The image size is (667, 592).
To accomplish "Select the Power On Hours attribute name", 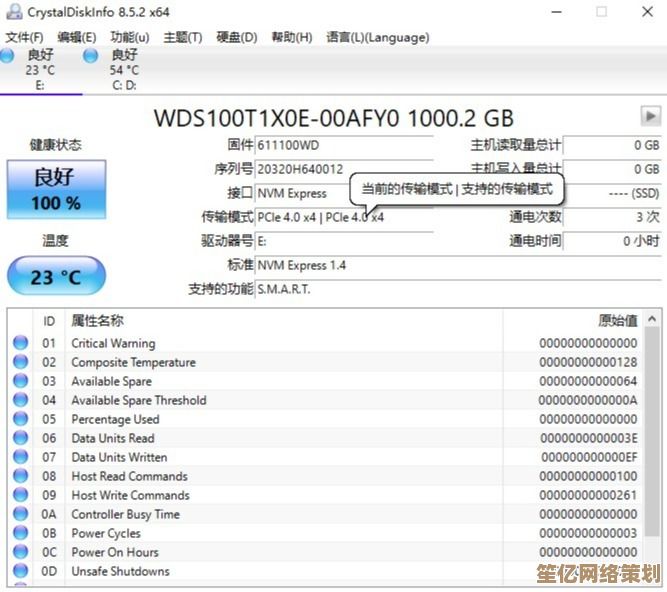I will tap(115, 552).
